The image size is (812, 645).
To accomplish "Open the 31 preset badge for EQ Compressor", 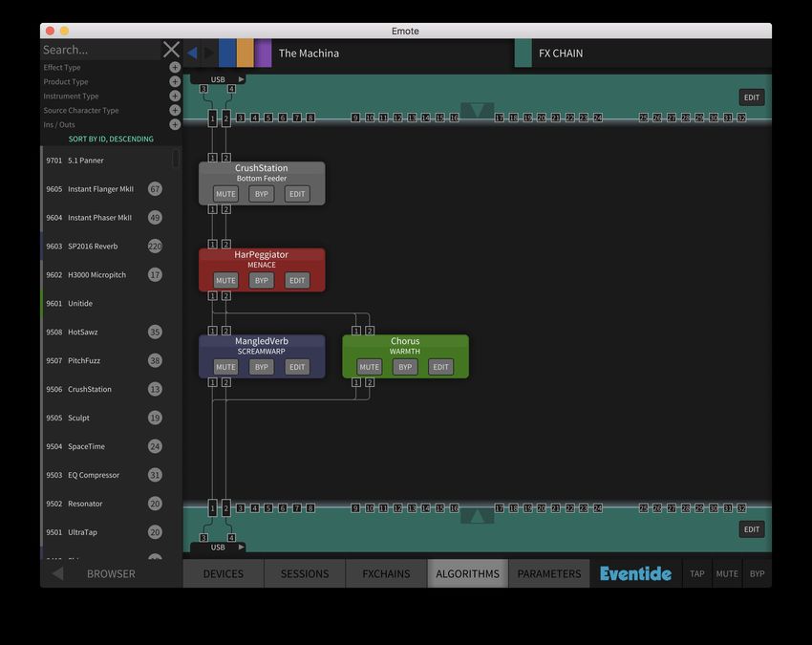I will point(155,475).
